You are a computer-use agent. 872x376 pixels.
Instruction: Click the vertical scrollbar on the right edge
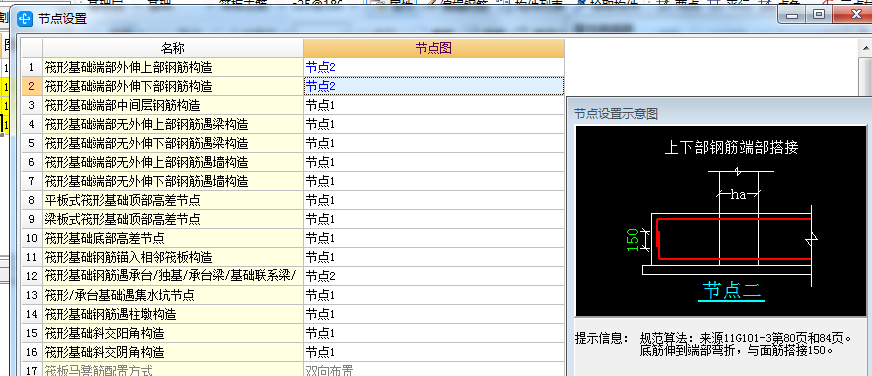(x=866, y=67)
